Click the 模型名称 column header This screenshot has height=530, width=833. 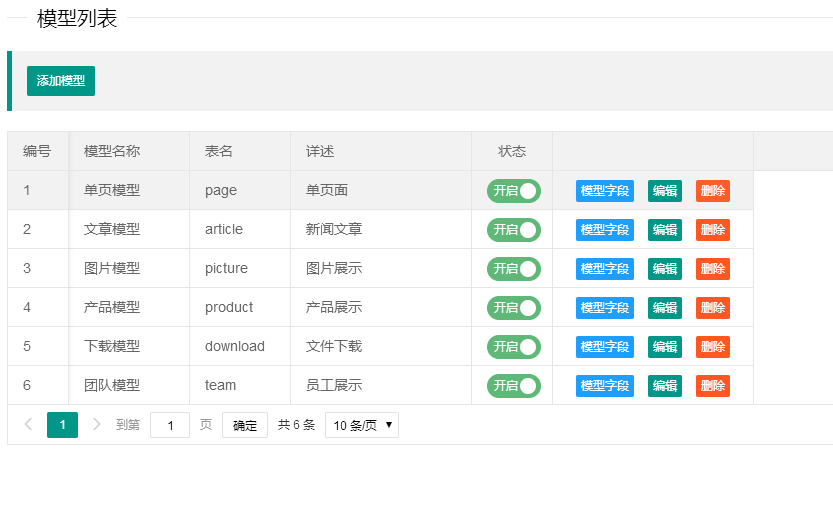pyautogui.click(x=112, y=151)
